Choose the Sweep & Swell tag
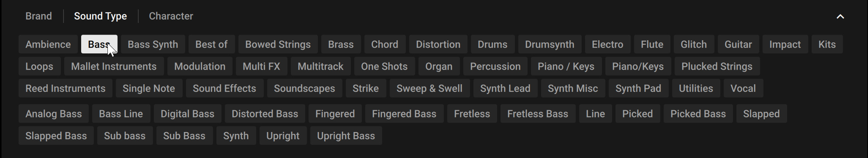This screenshot has height=158, width=868. (x=429, y=88)
